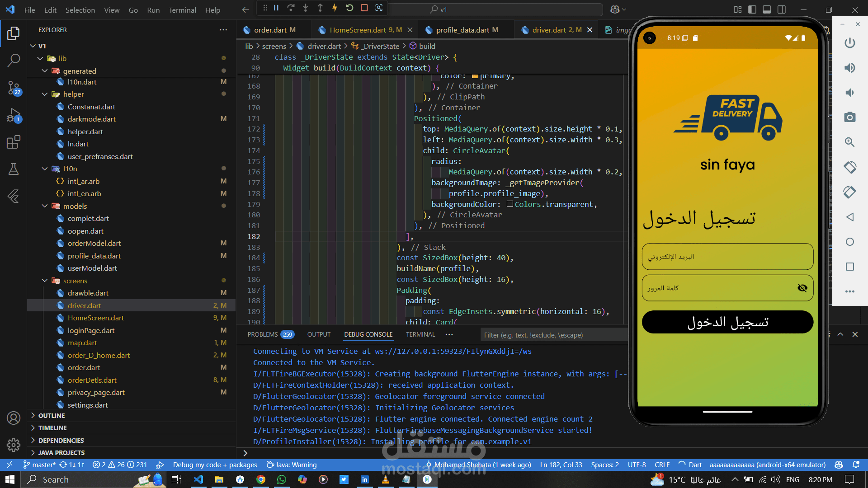Click the Colors.transparent color swatch
Screen dimensions: 868x488
click(x=510, y=204)
